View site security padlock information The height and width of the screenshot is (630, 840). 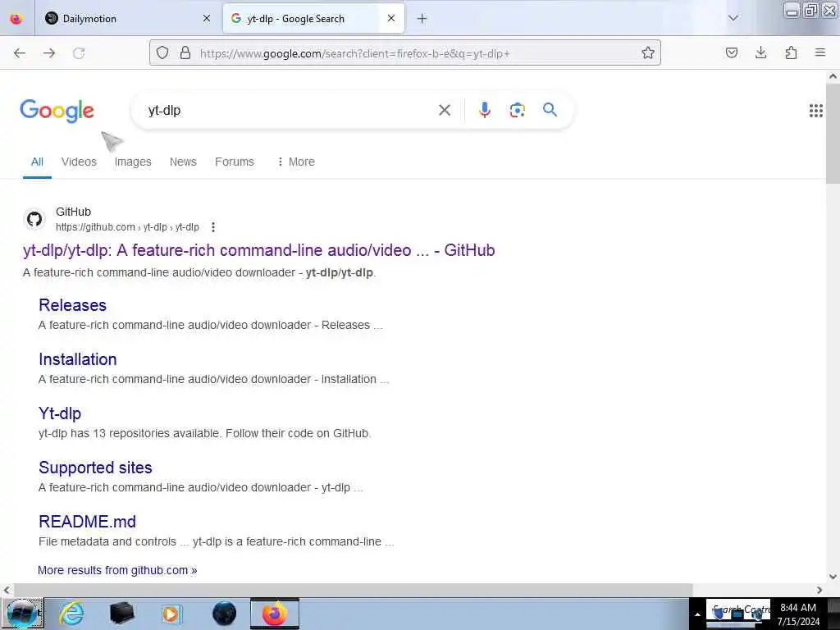click(185, 52)
